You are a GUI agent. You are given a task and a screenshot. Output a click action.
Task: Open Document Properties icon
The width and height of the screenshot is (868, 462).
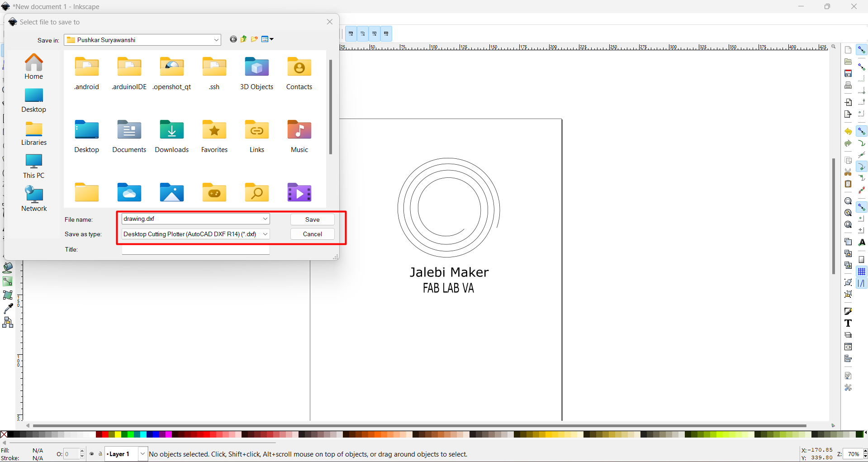click(x=848, y=376)
